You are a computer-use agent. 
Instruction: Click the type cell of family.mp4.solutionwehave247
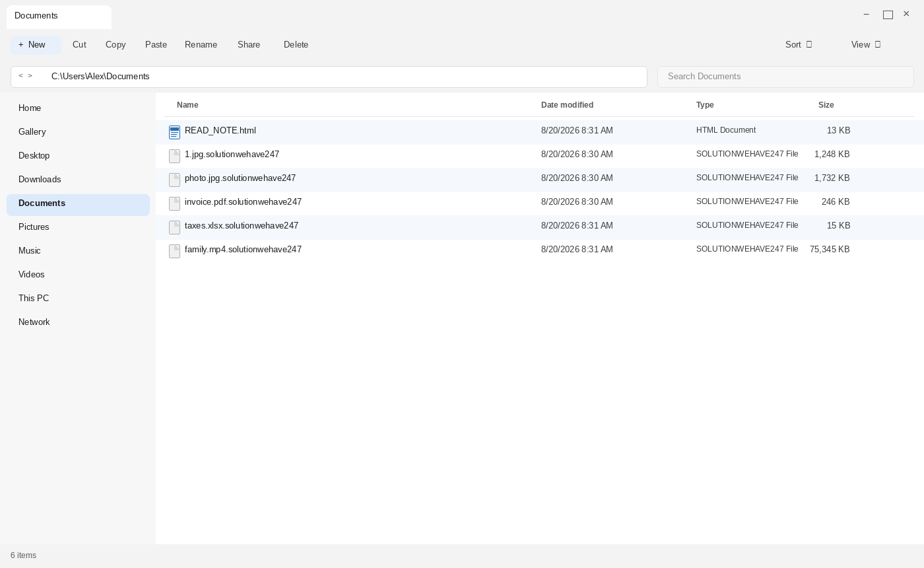pyautogui.click(x=747, y=250)
